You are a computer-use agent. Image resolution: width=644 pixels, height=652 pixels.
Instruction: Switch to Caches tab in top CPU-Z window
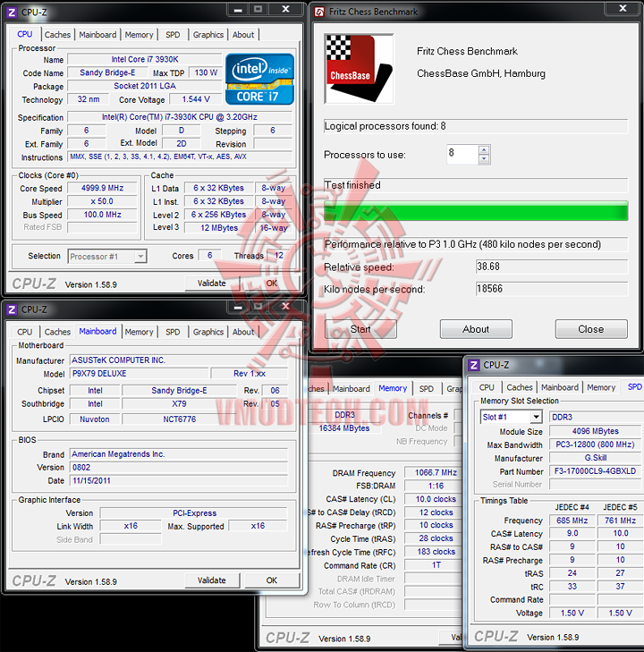[57, 35]
